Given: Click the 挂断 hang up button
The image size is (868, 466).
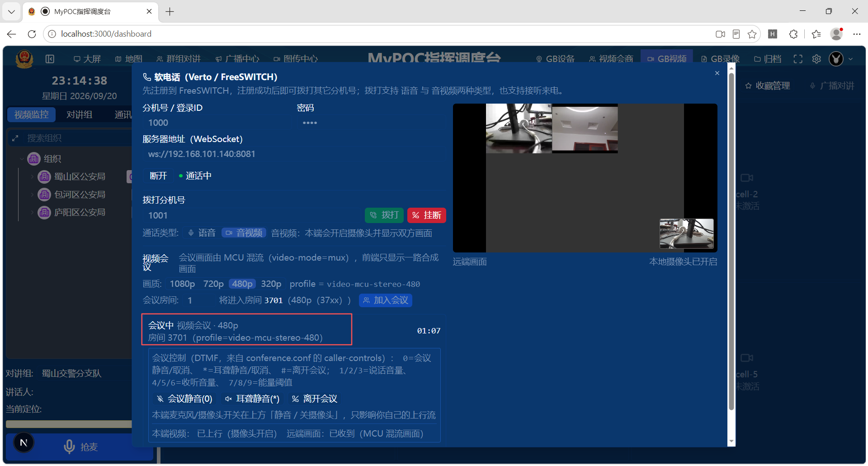Looking at the screenshot, I should [x=427, y=215].
